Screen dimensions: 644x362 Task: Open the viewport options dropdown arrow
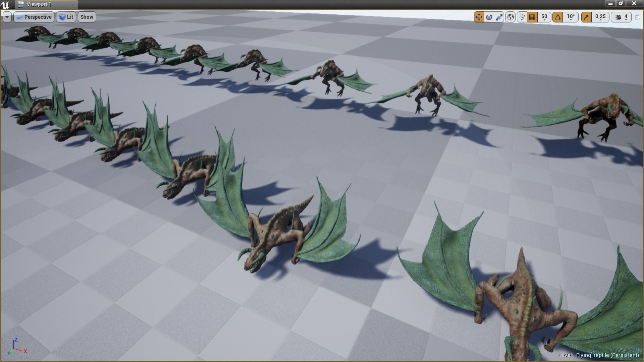tap(7, 17)
